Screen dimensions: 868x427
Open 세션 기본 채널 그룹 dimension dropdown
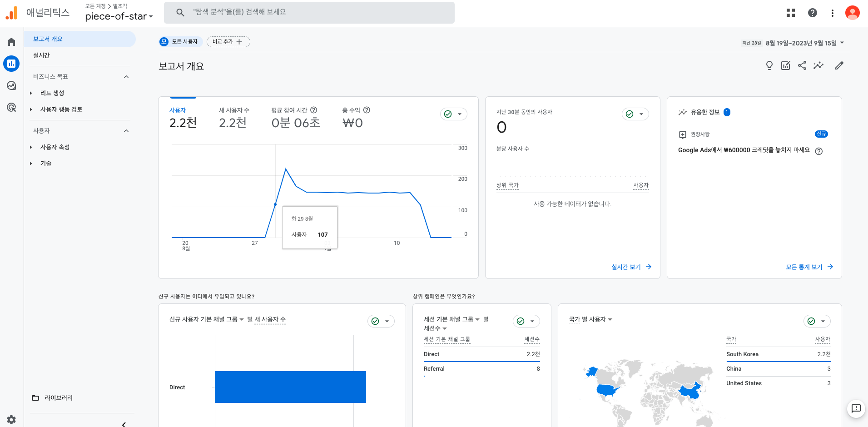point(451,319)
